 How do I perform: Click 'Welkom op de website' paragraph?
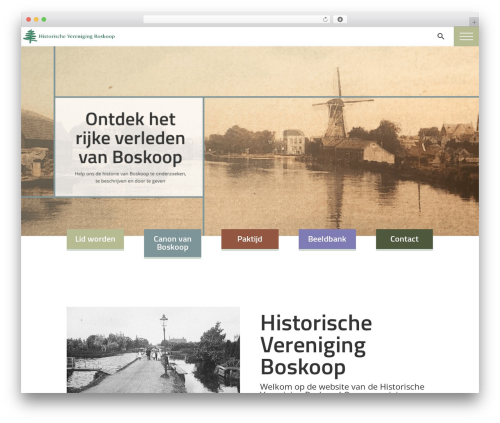tap(342, 388)
